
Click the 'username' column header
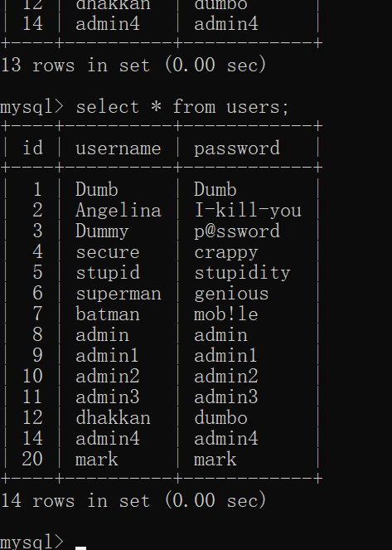pyautogui.click(x=118, y=148)
